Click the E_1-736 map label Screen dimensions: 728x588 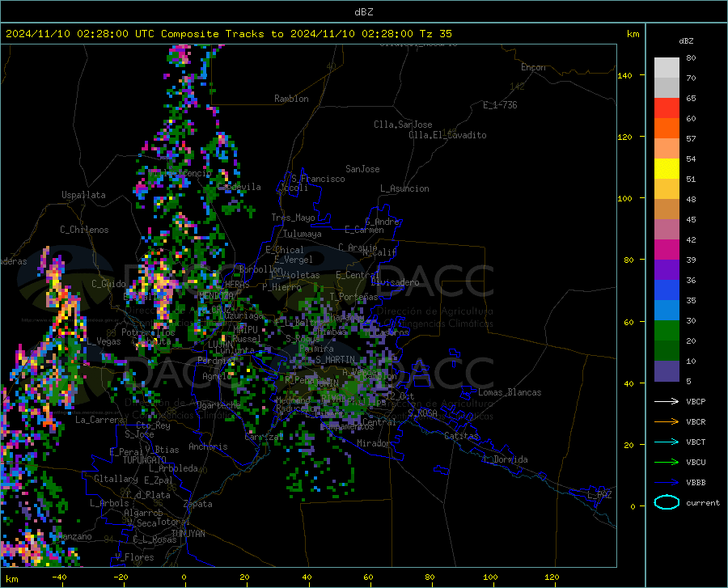pyautogui.click(x=500, y=105)
